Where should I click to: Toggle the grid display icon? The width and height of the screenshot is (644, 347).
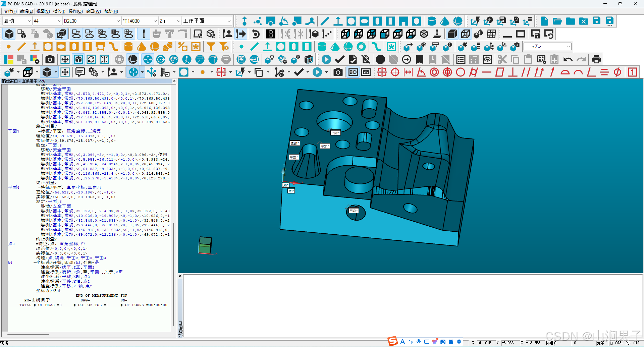pyautogui.click(x=492, y=34)
